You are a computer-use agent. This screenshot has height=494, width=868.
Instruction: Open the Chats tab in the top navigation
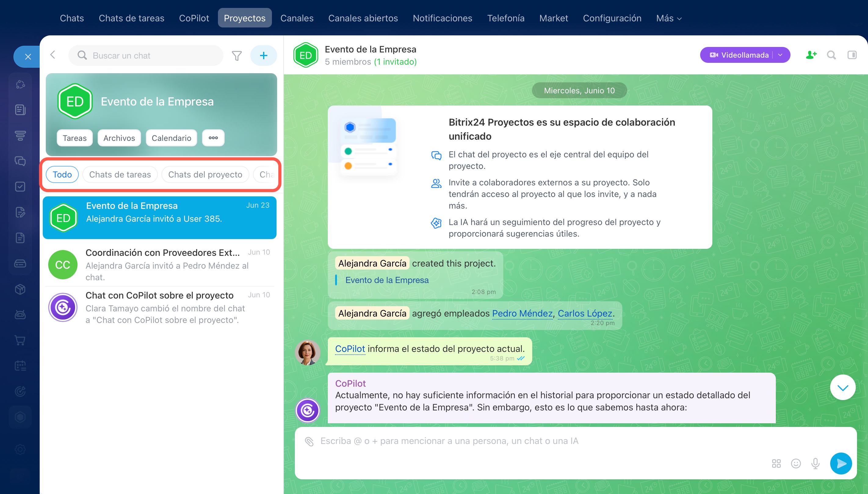(x=72, y=18)
